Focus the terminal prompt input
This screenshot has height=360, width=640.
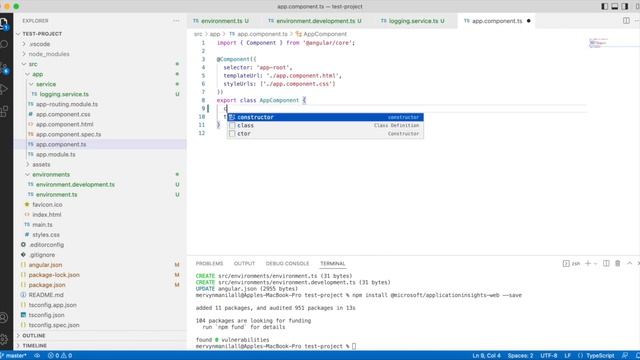pyautogui.click(x=354, y=346)
